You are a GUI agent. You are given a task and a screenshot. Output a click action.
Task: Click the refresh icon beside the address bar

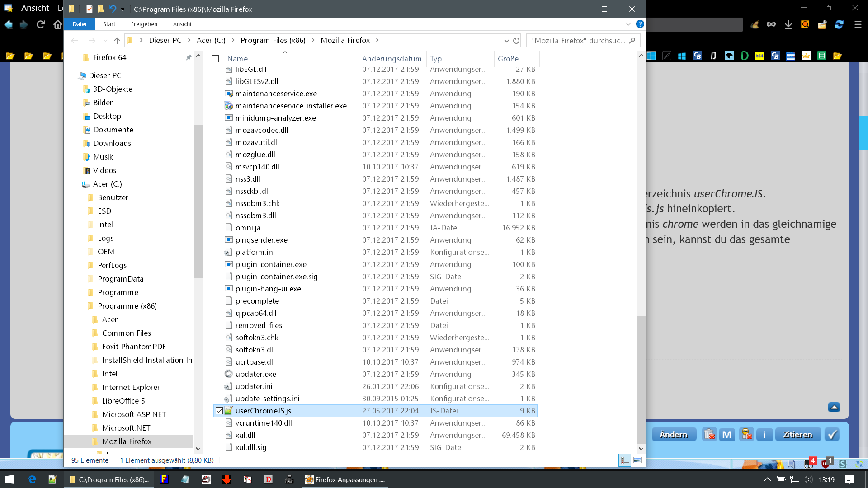(x=516, y=41)
